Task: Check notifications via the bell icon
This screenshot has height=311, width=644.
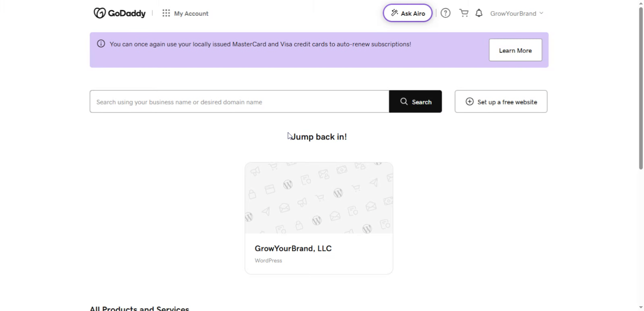Action: pos(479,13)
